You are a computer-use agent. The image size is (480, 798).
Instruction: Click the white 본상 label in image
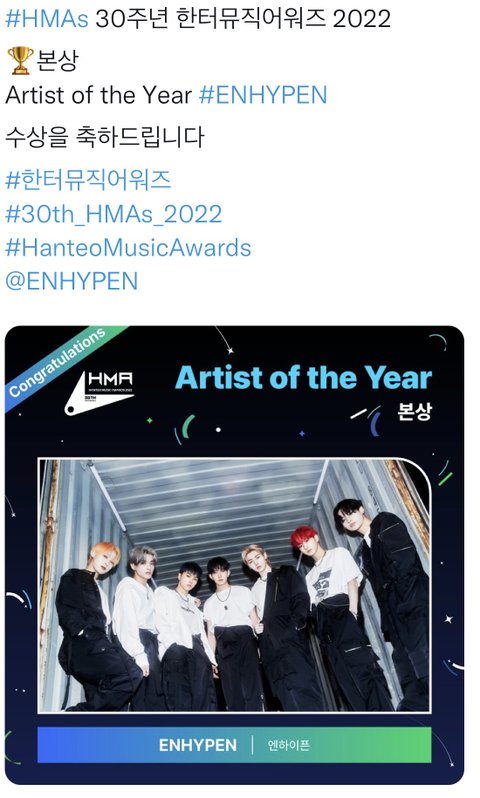414,412
